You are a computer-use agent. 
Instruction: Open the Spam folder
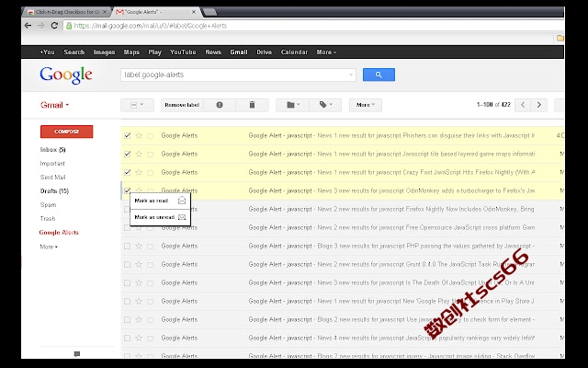coord(48,204)
